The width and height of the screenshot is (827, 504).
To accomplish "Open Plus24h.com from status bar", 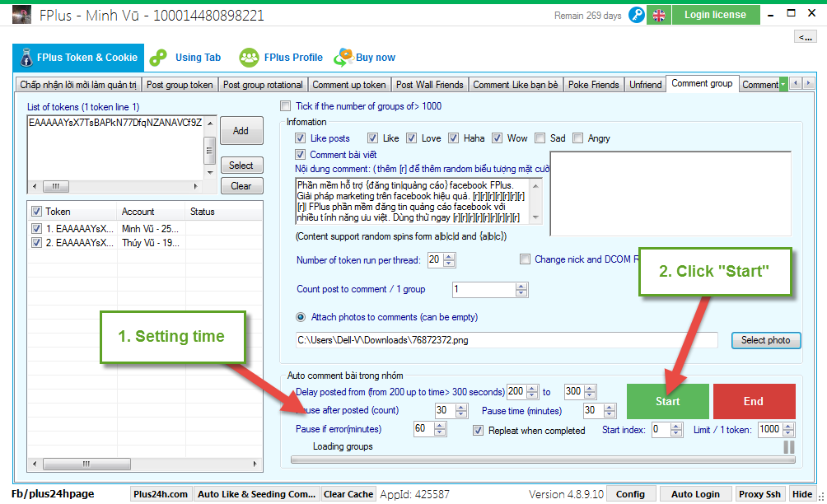I will (161, 494).
